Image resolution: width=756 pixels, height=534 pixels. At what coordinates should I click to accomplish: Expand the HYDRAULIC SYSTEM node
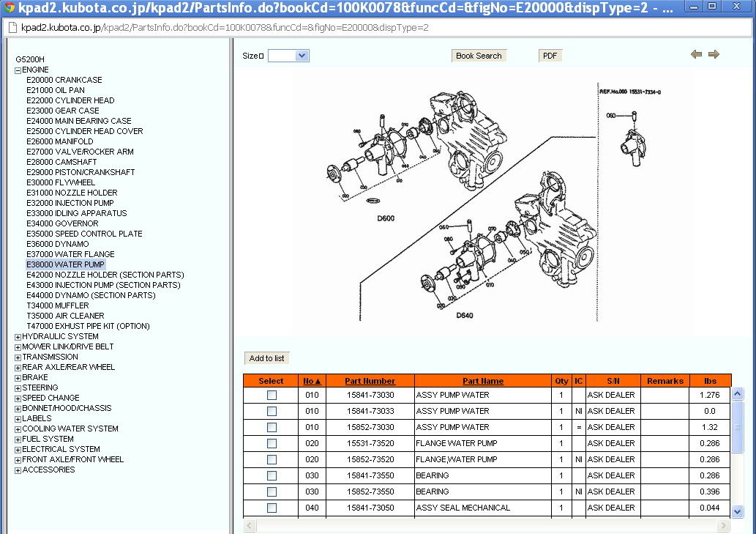tap(18, 337)
